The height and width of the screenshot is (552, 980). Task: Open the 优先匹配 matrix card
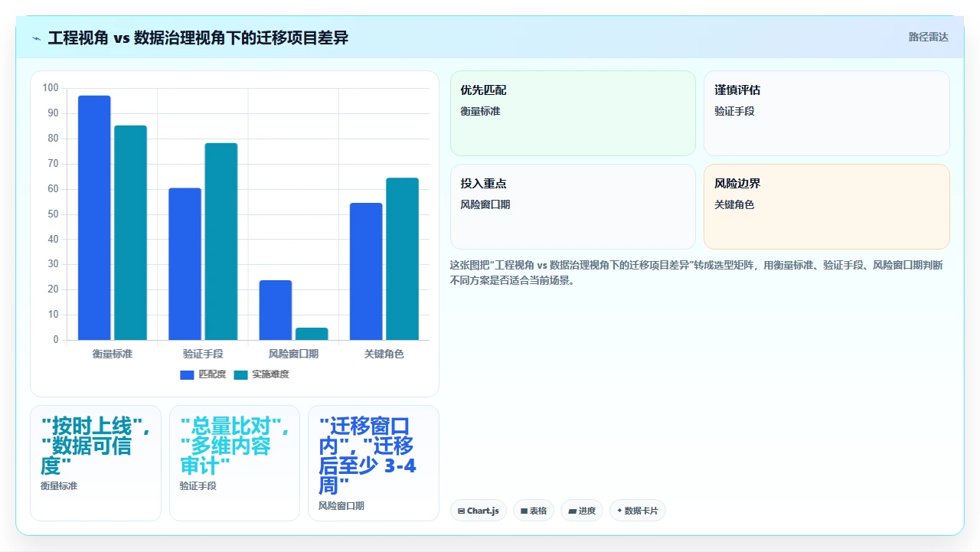pyautogui.click(x=573, y=113)
